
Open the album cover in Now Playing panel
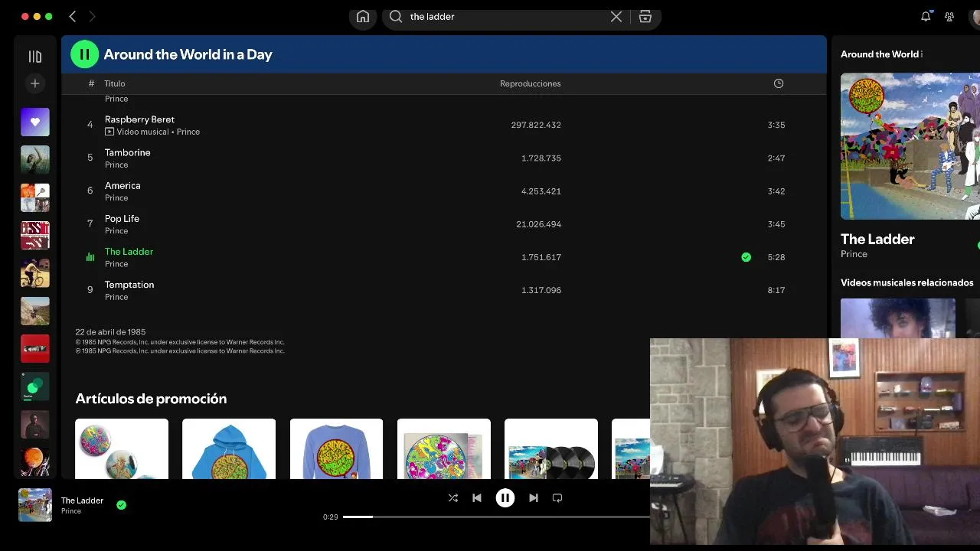tap(910, 146)
